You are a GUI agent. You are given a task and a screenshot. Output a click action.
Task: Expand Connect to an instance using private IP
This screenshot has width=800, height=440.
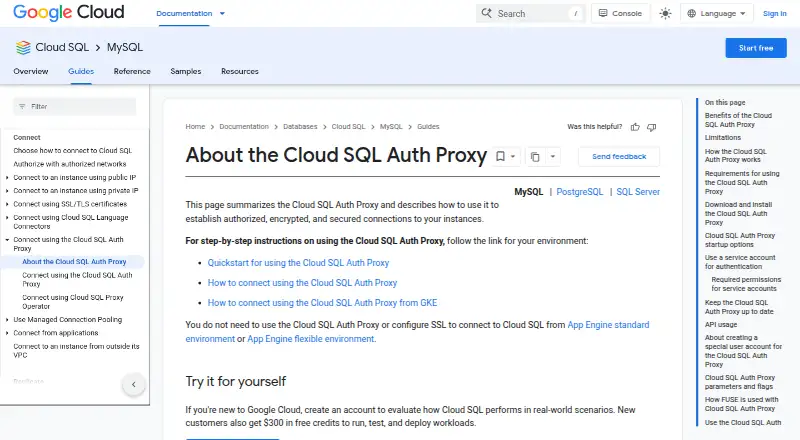7,191
